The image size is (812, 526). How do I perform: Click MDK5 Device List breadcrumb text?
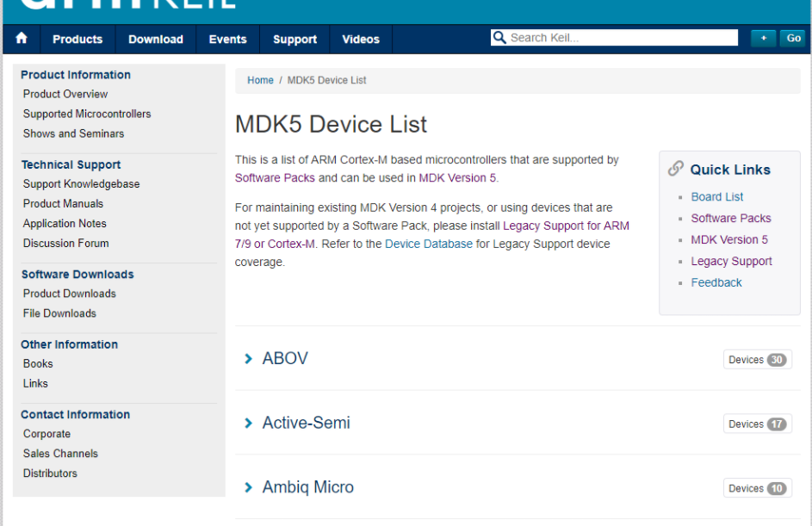326,80
